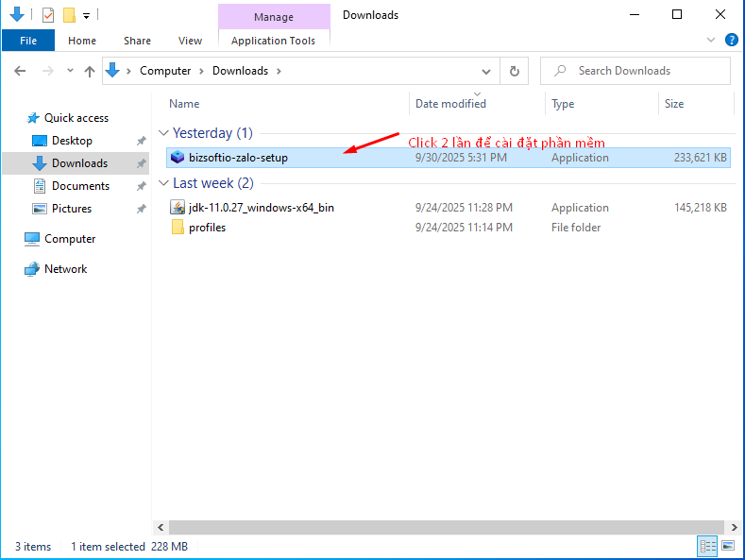Click the profiles folder icon

[178, 228]
